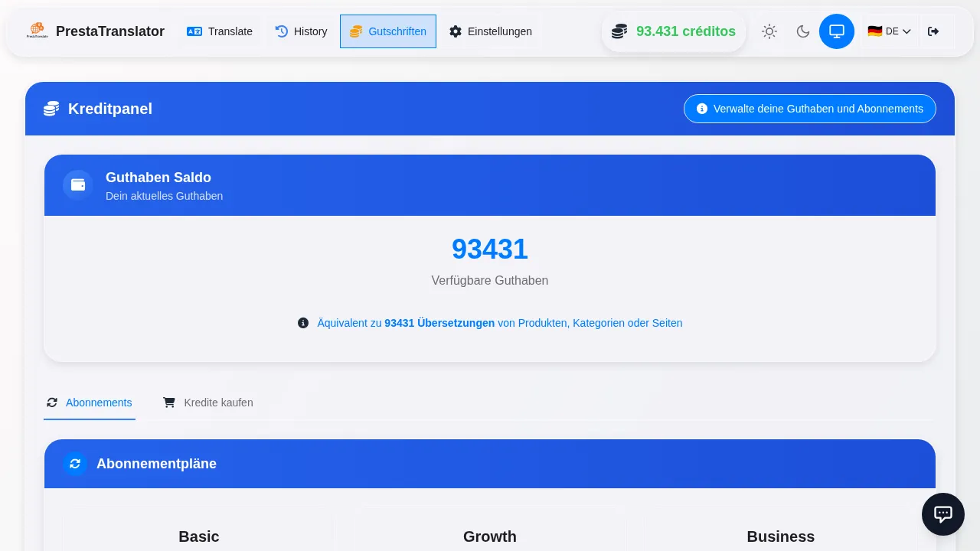The image size is (980, 551).
Task: Enable light mode with the sun toggle
Action: (x=769, y=31)
